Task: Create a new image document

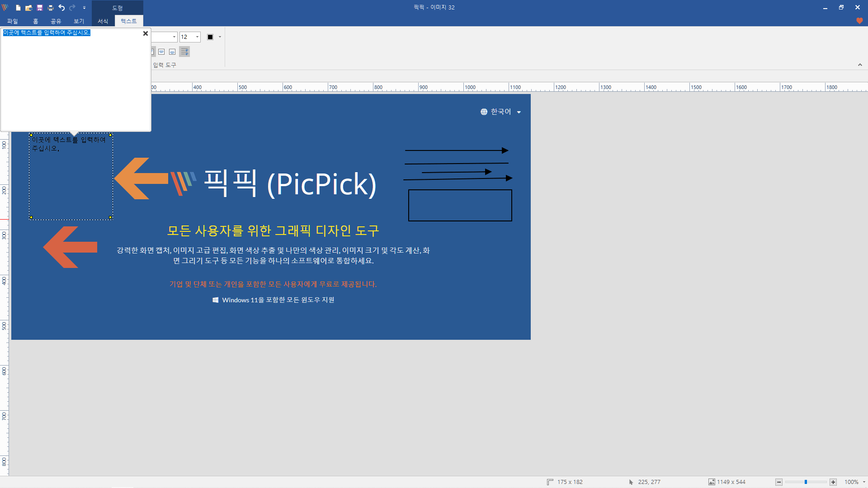Action: point(18,7)
